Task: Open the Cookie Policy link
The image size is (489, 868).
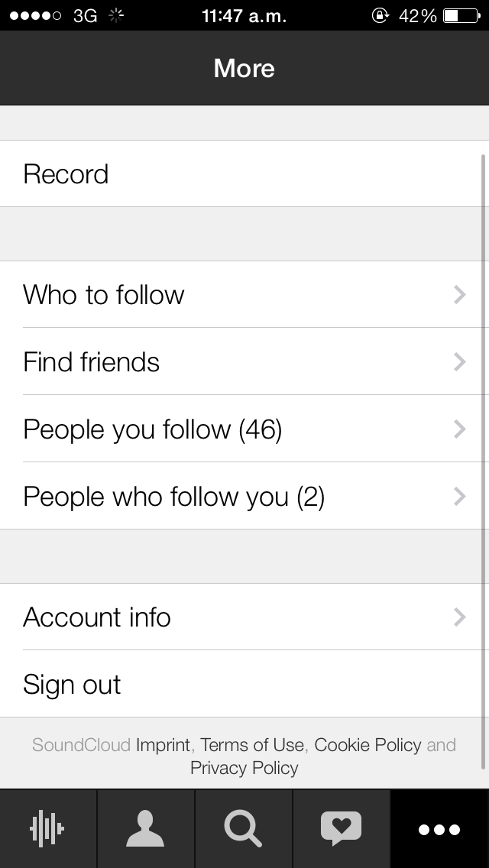Action: (x=368, y=745)
